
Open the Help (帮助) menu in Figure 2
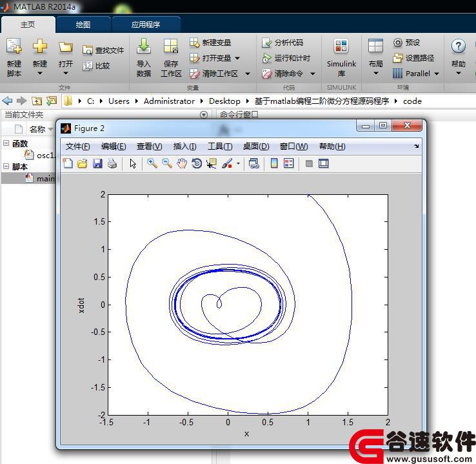tap(332, 146)
